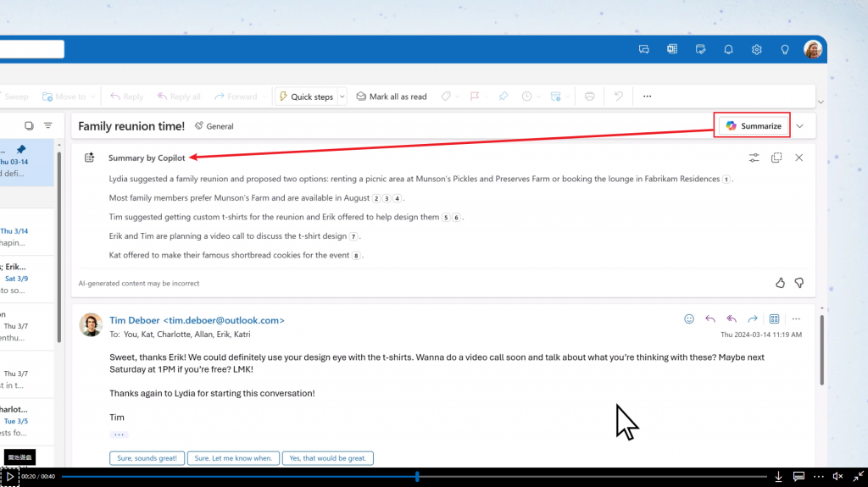Unmute the video audio
868x487 pixels.
click(838, 477)
